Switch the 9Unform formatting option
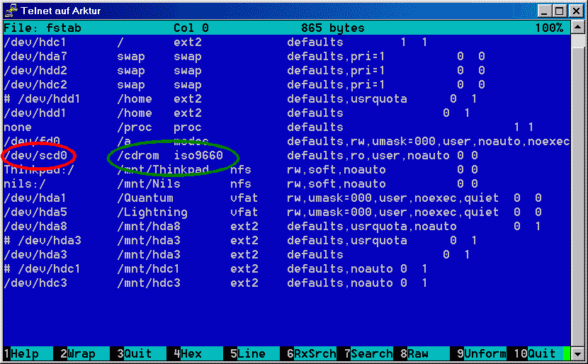The width and height of the screenshot is (588, 364). coord(480,353)
